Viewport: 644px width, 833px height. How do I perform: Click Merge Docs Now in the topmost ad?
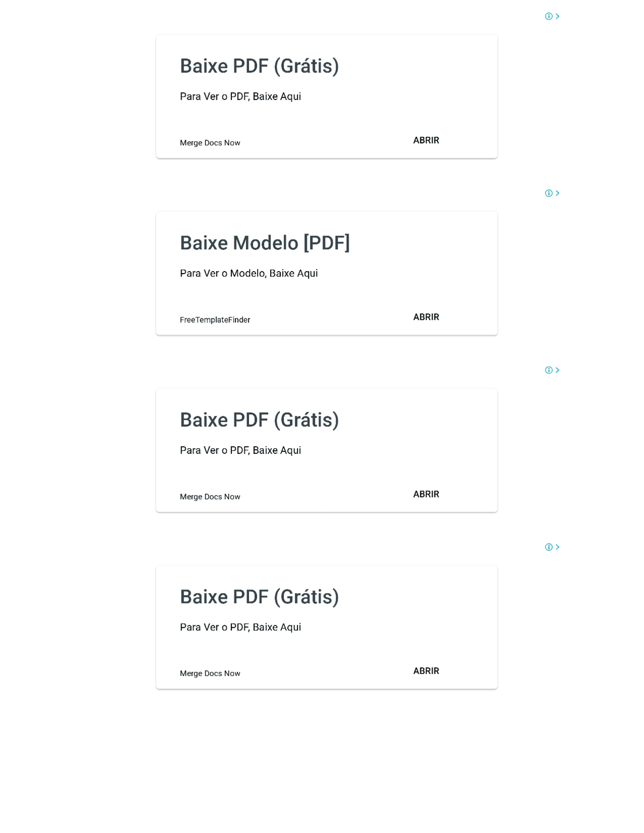click(x=210, y=143)
